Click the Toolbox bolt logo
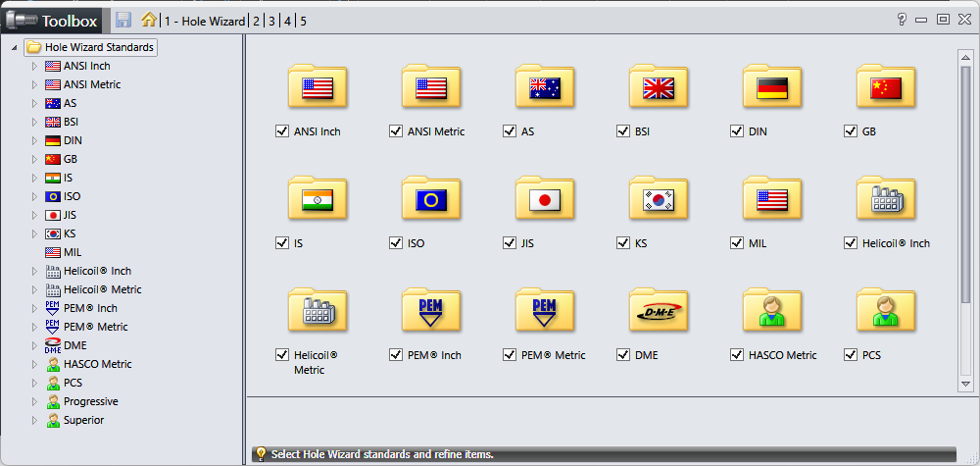Viewport: 980px width, 466px height. click(x=22, y=21)
